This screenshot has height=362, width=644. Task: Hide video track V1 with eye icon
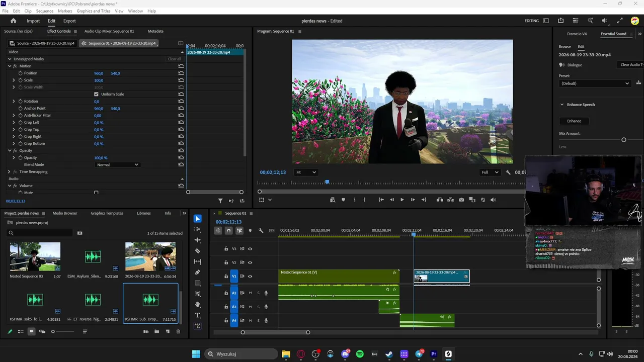[250, 276]
